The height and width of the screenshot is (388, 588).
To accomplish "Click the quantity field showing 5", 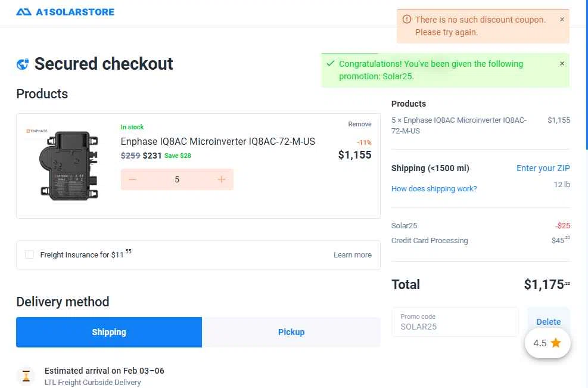I will coord(176,179).
